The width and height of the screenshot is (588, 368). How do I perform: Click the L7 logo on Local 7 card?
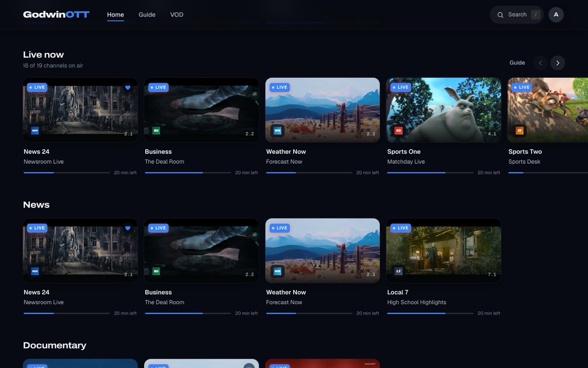[x=399, y=271]
